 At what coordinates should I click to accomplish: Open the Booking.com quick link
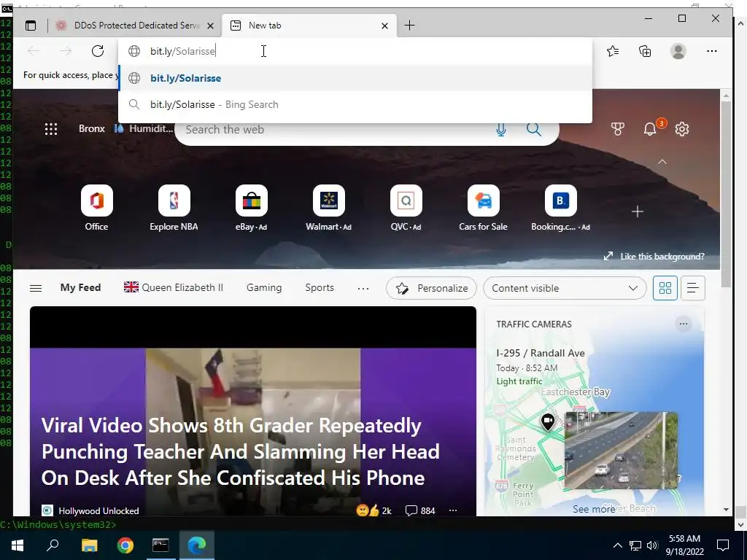click(x=561, y=208)
